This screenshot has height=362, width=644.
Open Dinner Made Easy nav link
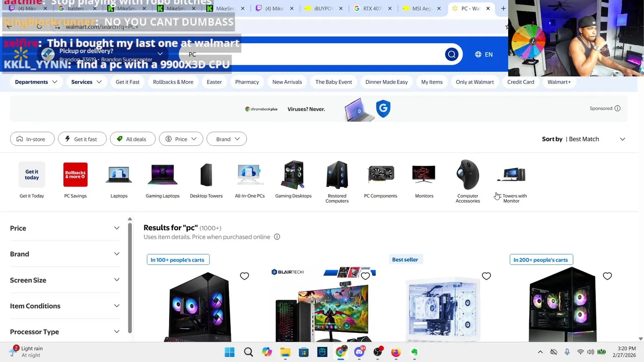(x=386, y=82)
